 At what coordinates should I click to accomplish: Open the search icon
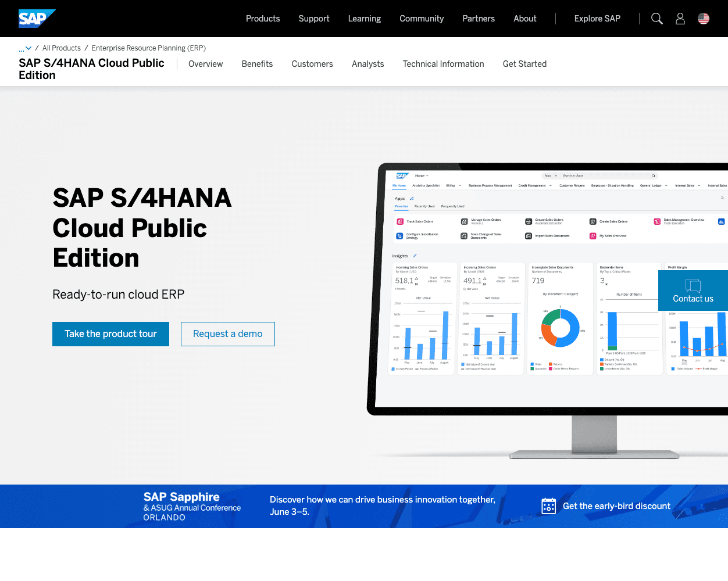(x=657, y=19)
